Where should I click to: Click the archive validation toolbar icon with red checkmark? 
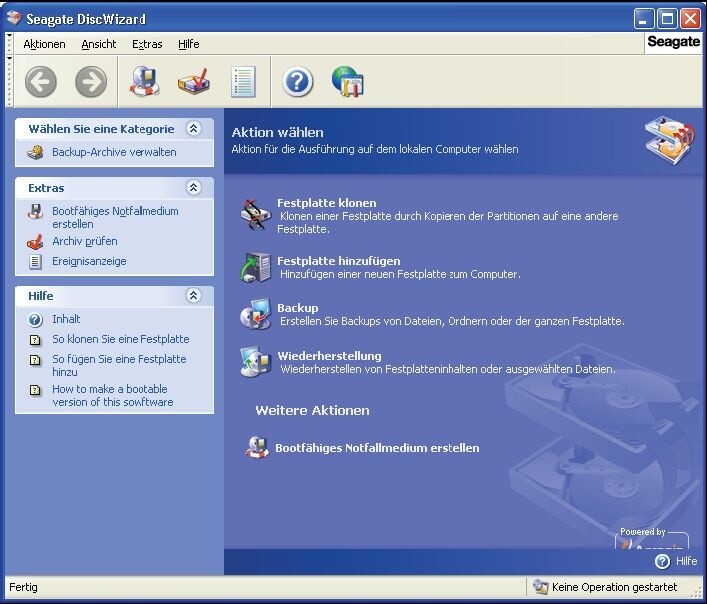coord(194,82)
